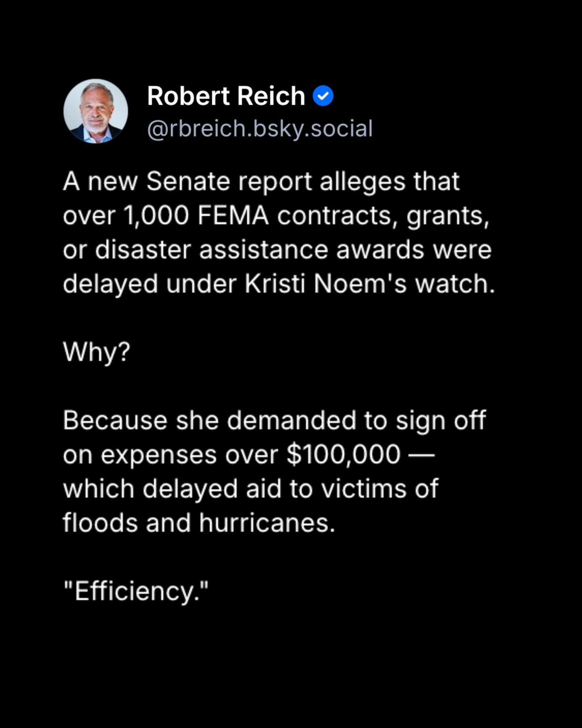Viewport: 582px width, 728px height.
Task: Click the quoted "Efficiency." text
Action: pyautogui.click(x=136, y=591)
